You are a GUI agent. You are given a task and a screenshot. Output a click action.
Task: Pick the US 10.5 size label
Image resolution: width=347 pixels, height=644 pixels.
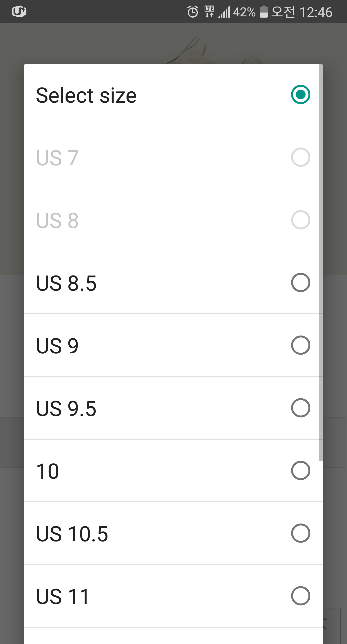[72, 534]
